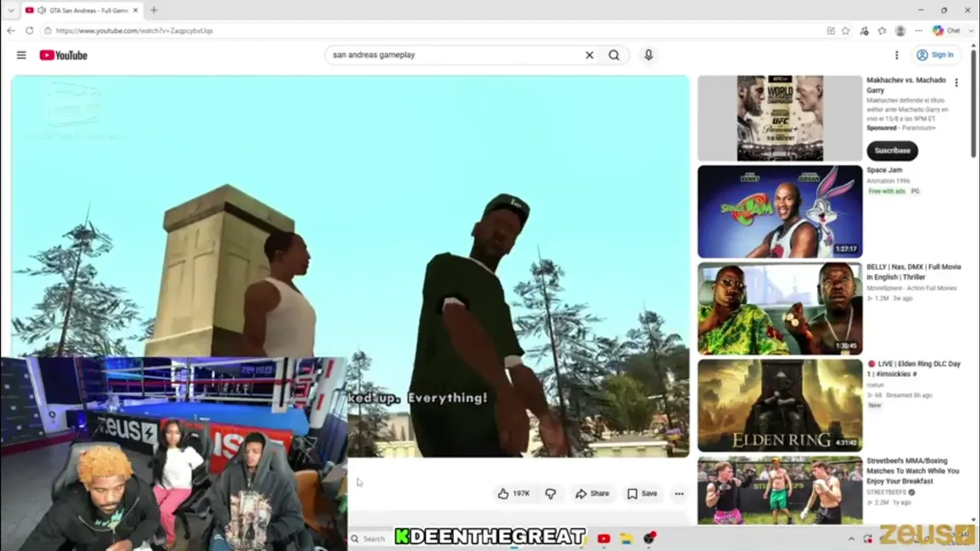Open the tab search dropdown arrow
The height and width of the screenshot is (551, 980).
[10, 10]
